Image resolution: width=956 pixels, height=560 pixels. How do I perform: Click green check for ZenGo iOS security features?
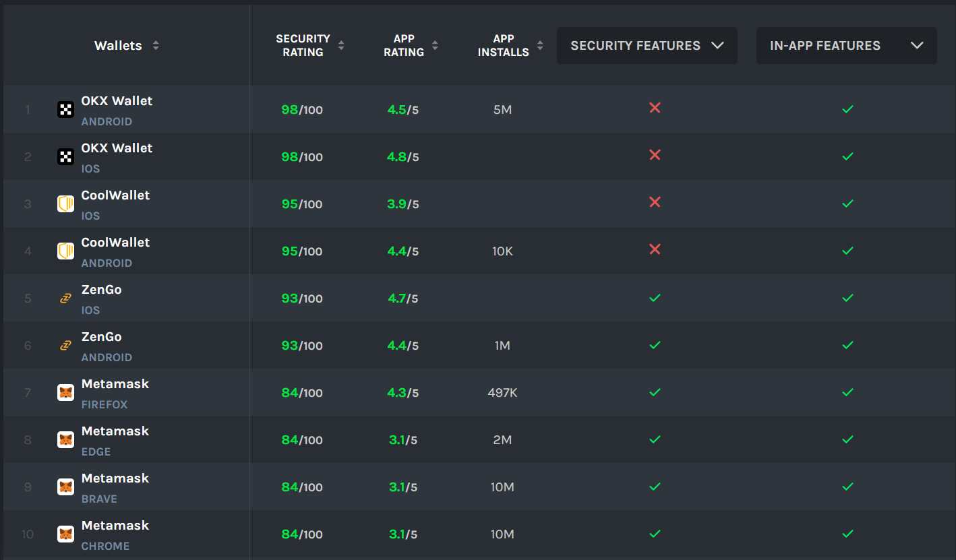[654, 298]
